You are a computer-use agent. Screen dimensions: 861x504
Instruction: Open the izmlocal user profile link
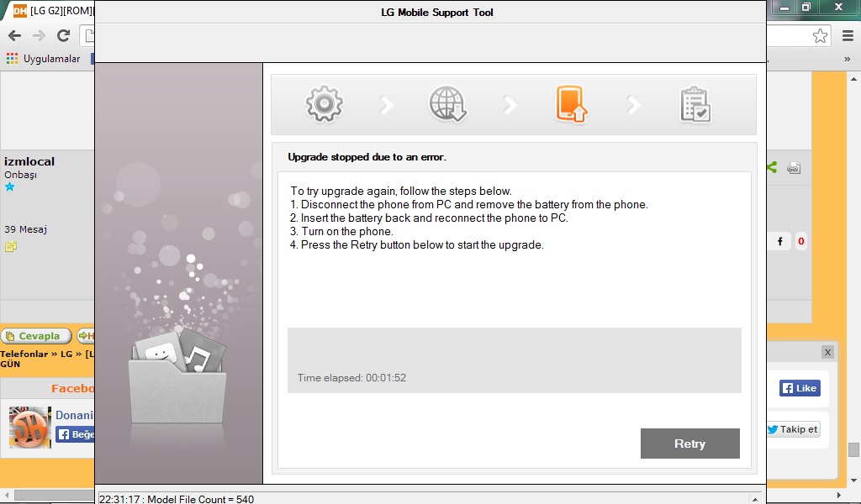(29, 161)
